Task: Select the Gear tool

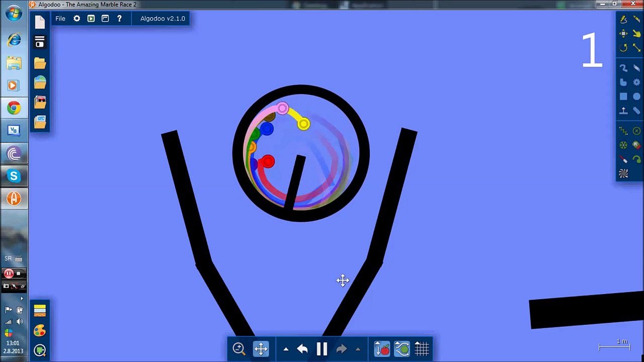Action: [636, 82]
